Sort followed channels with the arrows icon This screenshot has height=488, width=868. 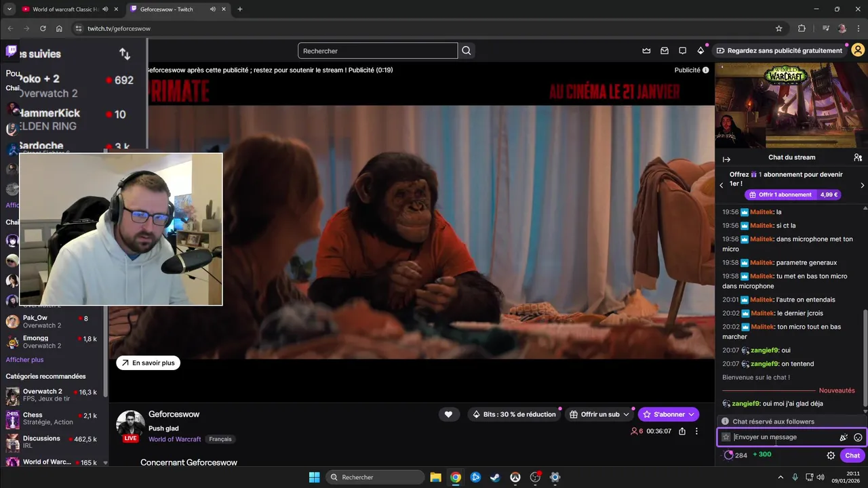[x=125, y=54]
